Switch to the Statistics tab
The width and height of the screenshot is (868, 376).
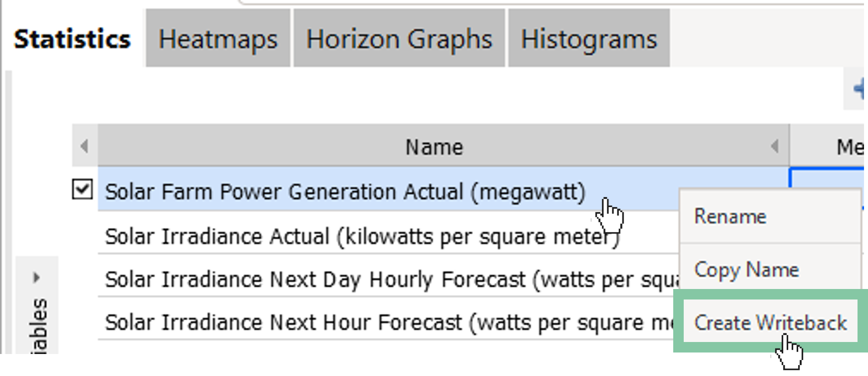[72, 39]
